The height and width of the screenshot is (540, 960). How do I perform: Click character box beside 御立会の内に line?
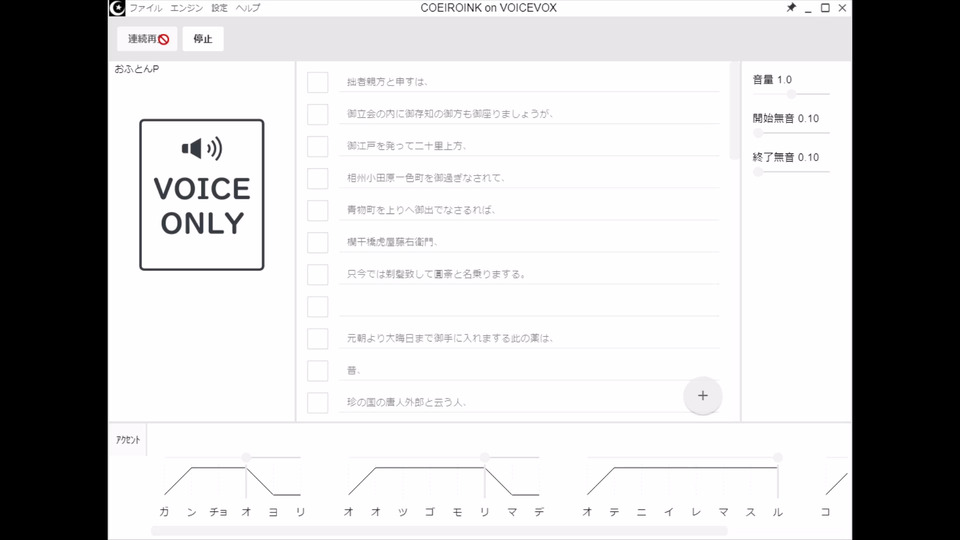318,114
